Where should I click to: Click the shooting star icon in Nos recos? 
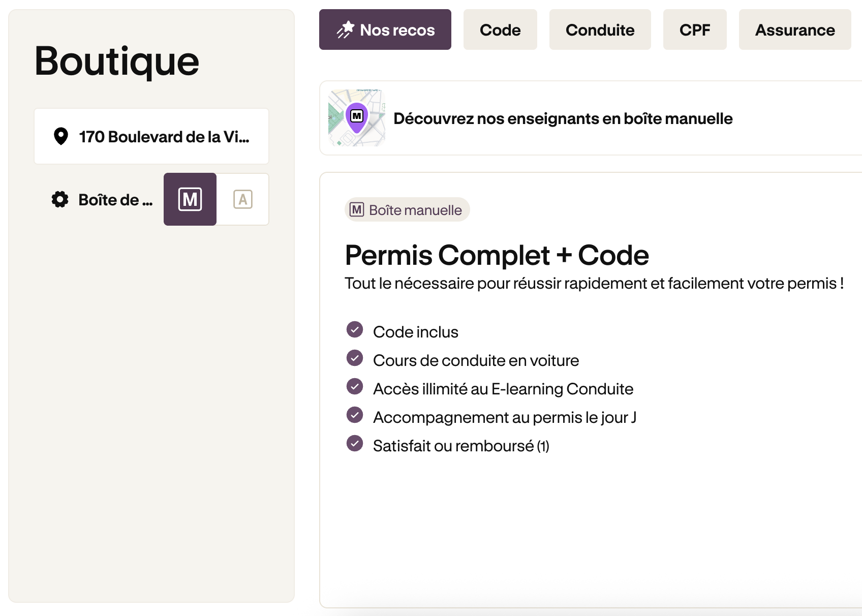click(x=346, y=29)
